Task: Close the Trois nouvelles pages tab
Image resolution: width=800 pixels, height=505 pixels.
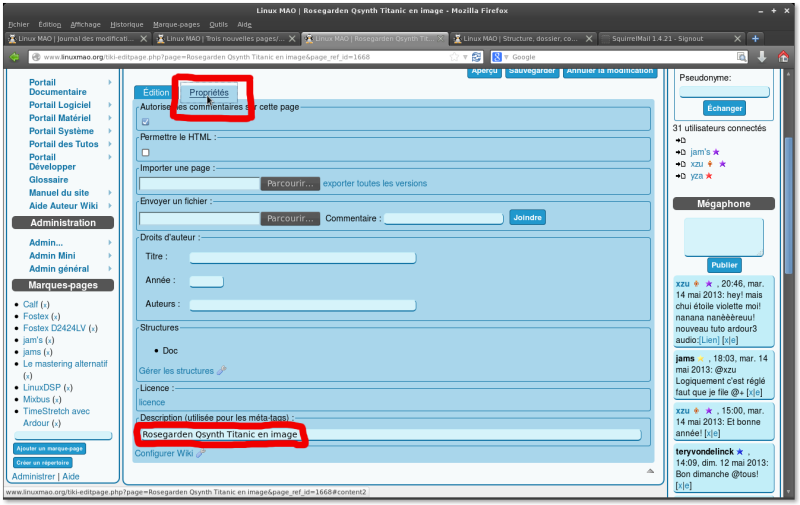Action: coord(292,39)
